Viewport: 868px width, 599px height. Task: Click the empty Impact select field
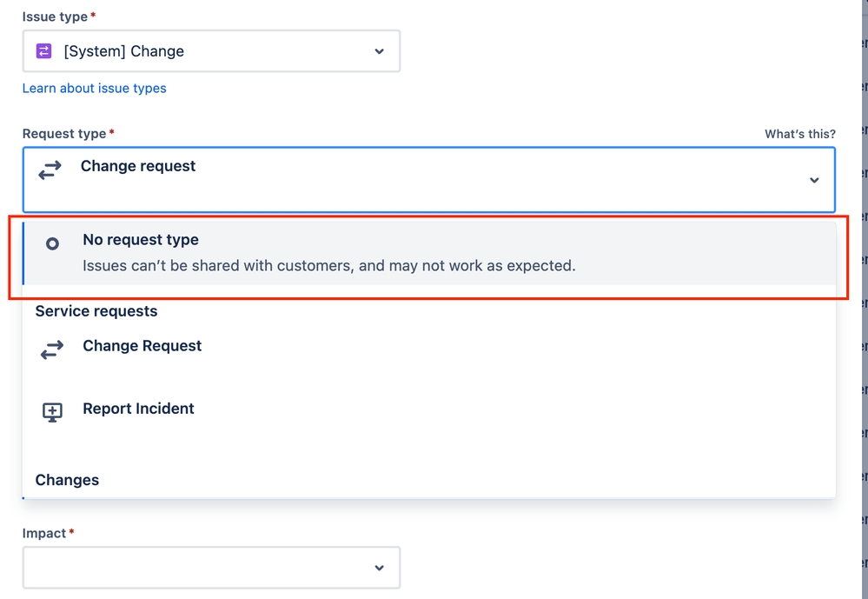[191, 568]
